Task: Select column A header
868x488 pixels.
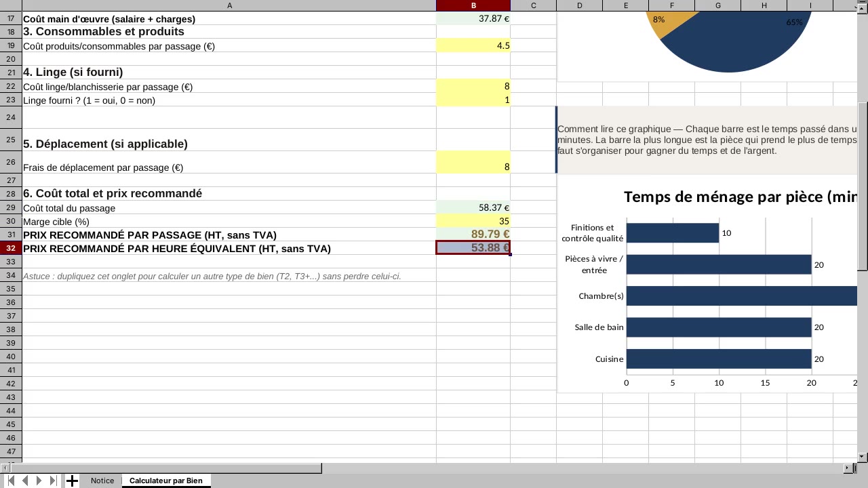Action: pyautogui.click(x=229, y=5)
